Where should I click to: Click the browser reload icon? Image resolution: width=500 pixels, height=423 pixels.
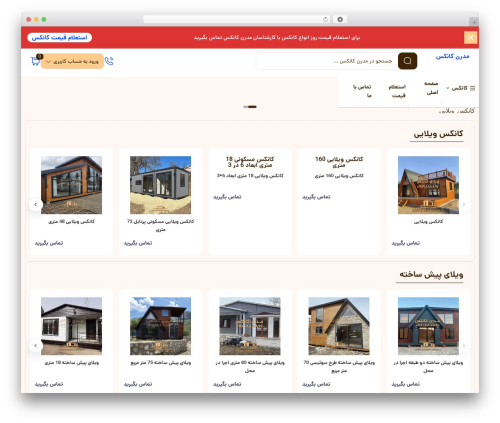325,19
